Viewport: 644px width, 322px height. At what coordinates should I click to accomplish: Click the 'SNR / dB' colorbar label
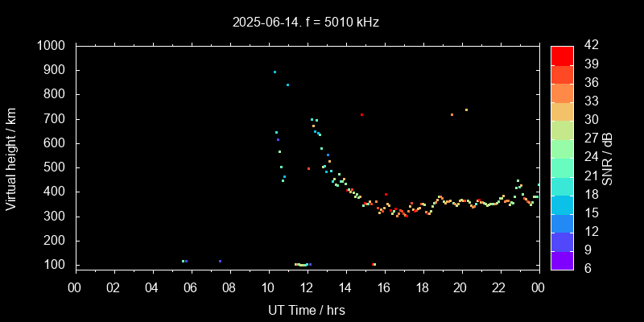click(x=608, y=158)
